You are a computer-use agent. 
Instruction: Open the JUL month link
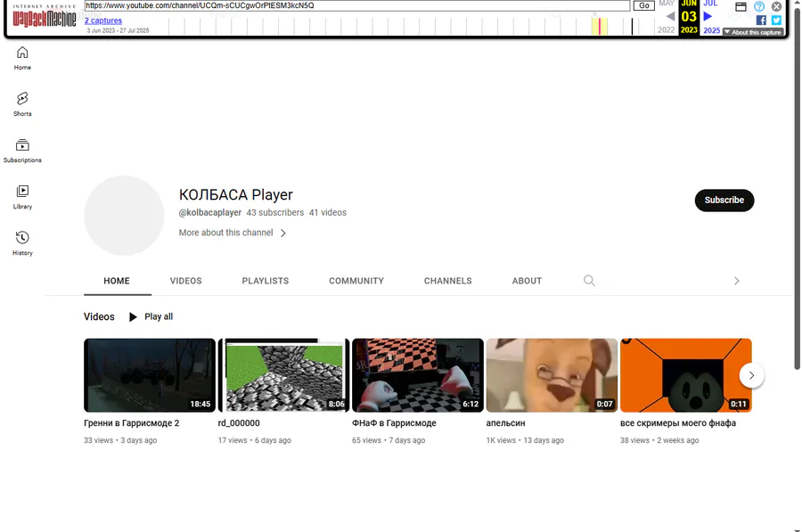point(710,3)
